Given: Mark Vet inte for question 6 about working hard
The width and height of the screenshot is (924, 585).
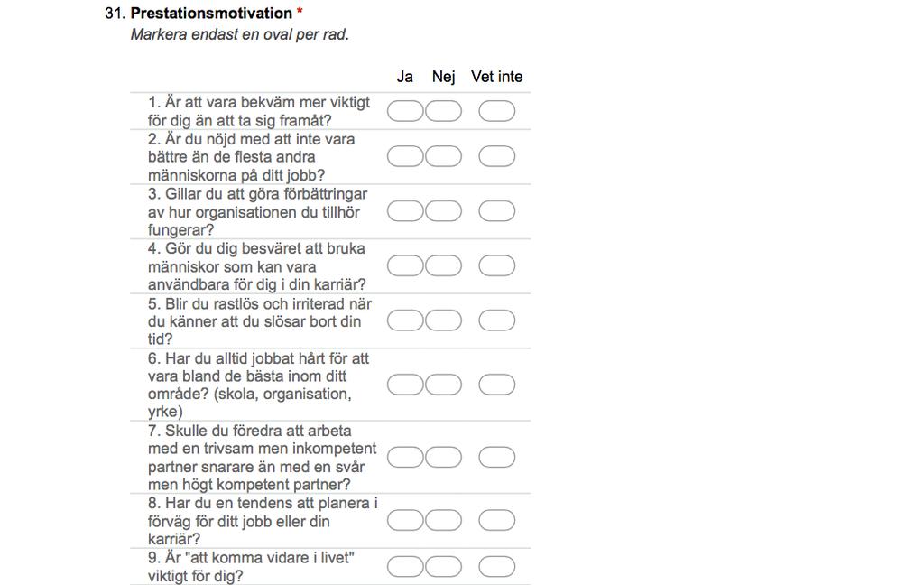Looking at the screenshot, I should (x=497, y=385).
